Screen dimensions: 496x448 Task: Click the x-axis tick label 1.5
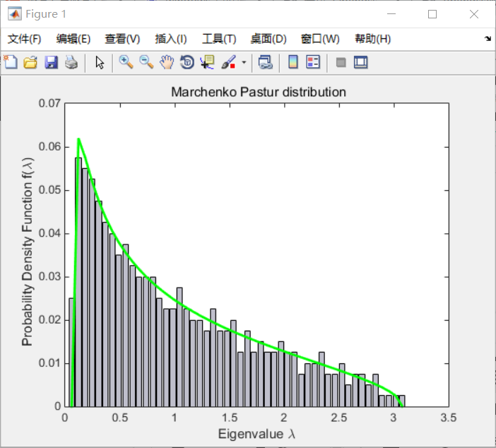click(x=230, y=418)
